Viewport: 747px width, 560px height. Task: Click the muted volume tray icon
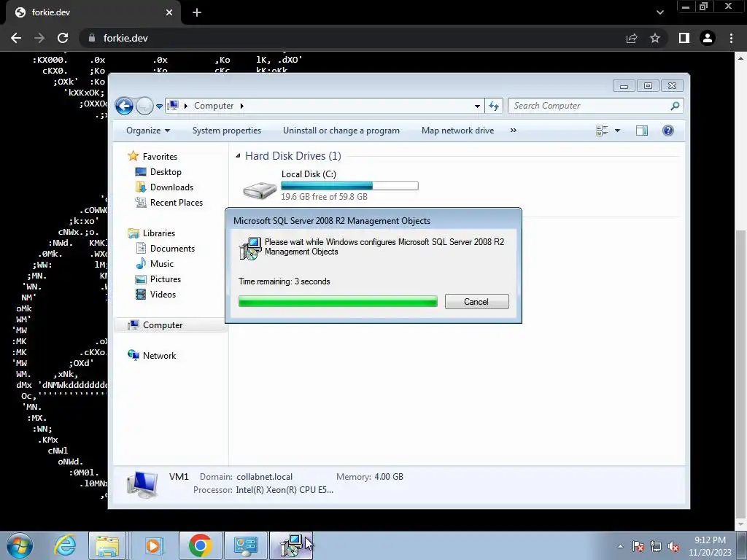[673, 546]
